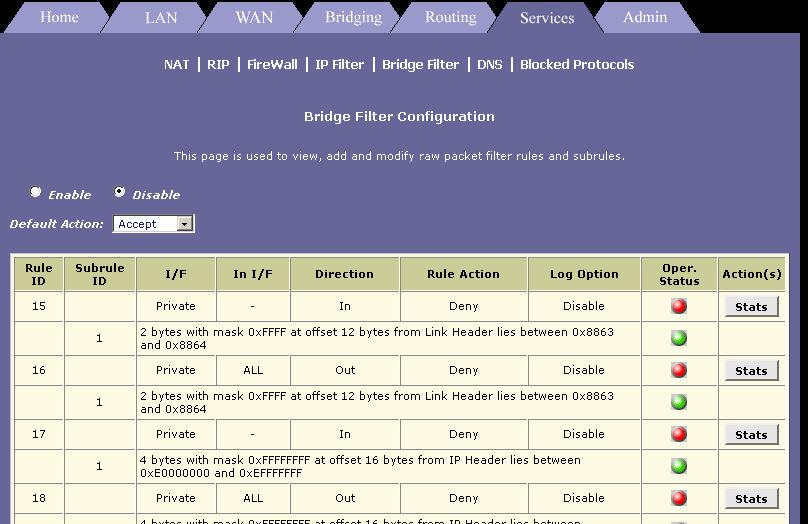Select the Enable radio button
This screenshot has width=808, height=524.
[36, 192]
